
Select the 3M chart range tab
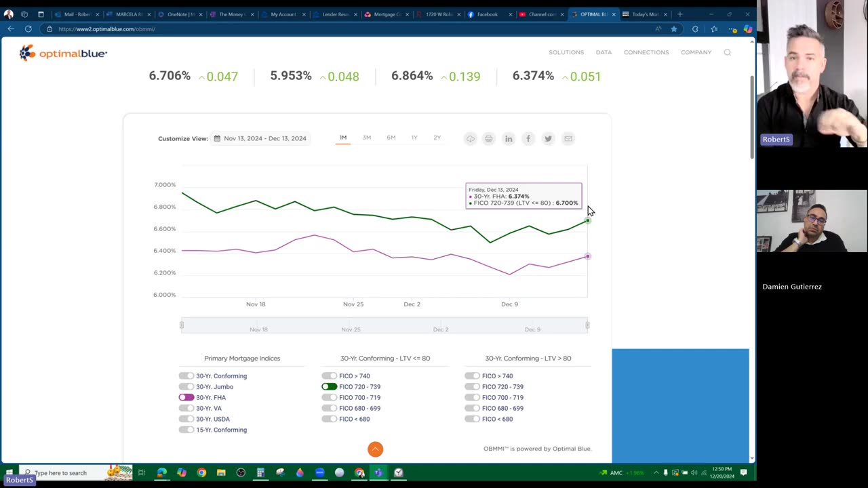[x=367, y=138]
